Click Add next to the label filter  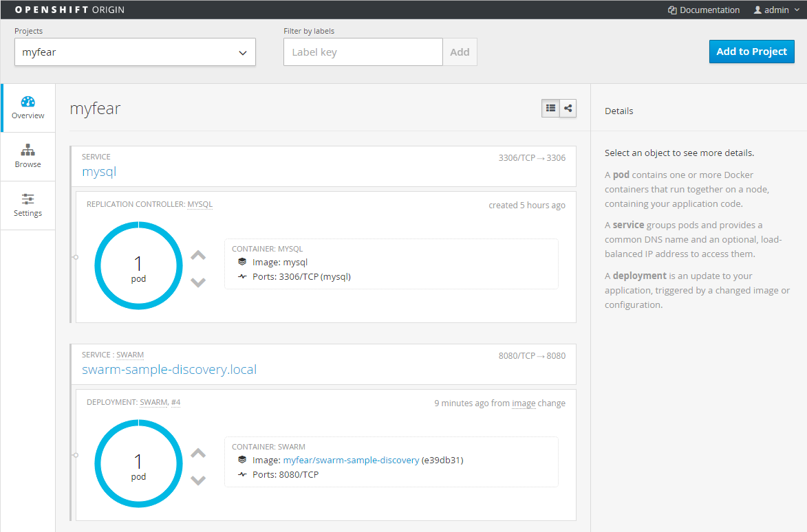click(x=460, y=52)
